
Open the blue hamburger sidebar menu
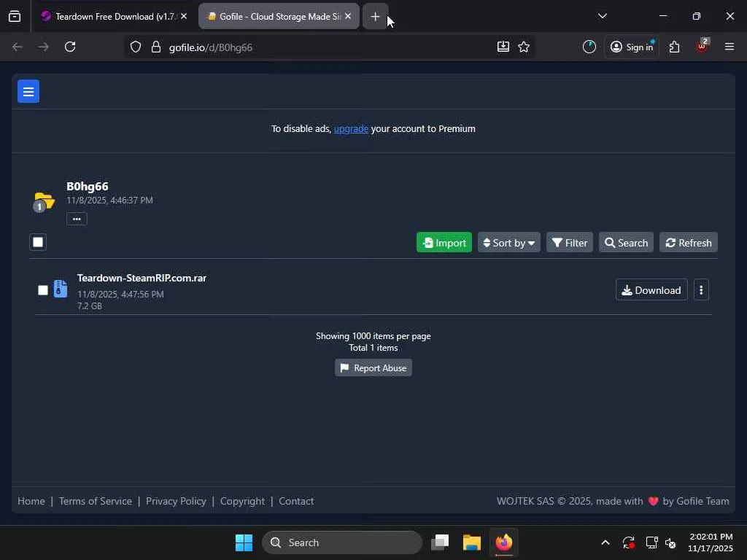[x=28, y=91]
